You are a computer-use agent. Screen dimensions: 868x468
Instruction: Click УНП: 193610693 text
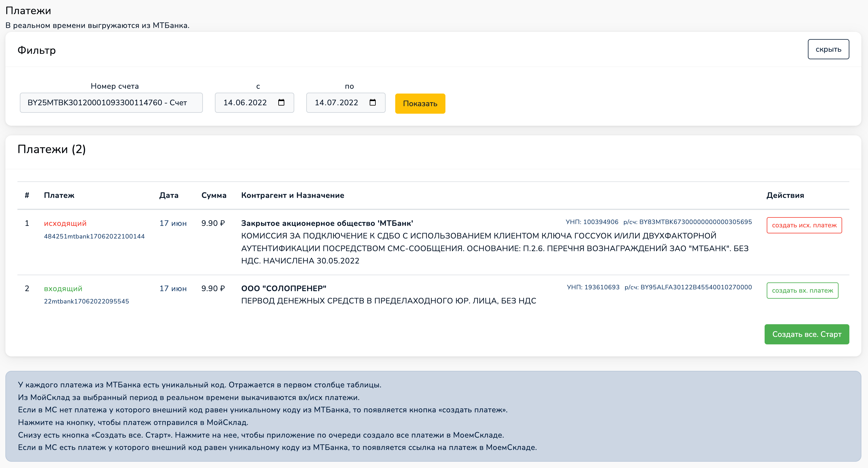pyautogui.click(x=593, y=287)
